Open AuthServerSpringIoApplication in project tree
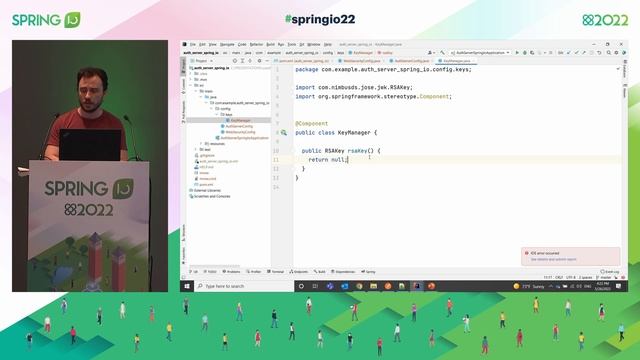 (242, 138)
